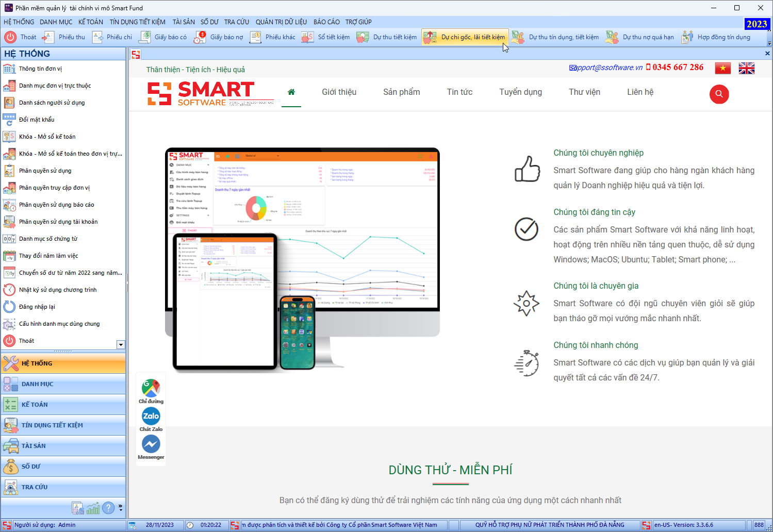The height and width of the screenshot is (532, 773).
Task: Click the green home icon link
Action: click(x=291, y=92)
